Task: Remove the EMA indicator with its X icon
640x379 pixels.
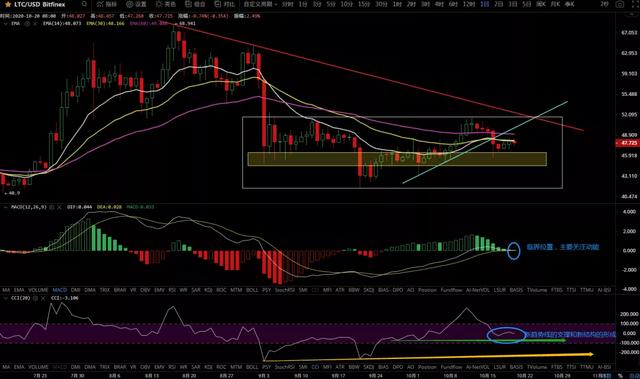Action: coord(34,24)
